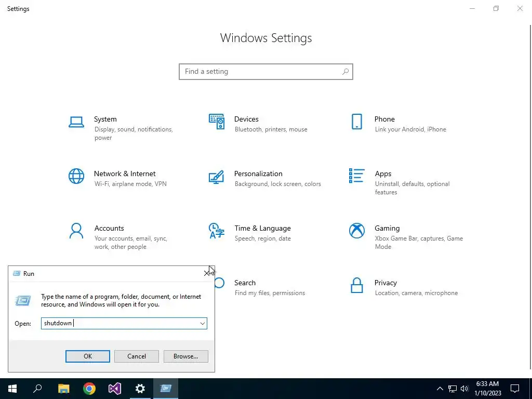
Task: Click 'Bluetooth, printers, mouse' description
Action: point(271,129)
